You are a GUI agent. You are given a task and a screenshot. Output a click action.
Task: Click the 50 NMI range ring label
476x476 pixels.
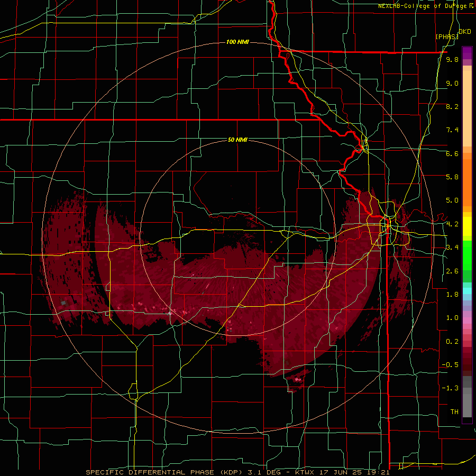(x=237, y=140)
